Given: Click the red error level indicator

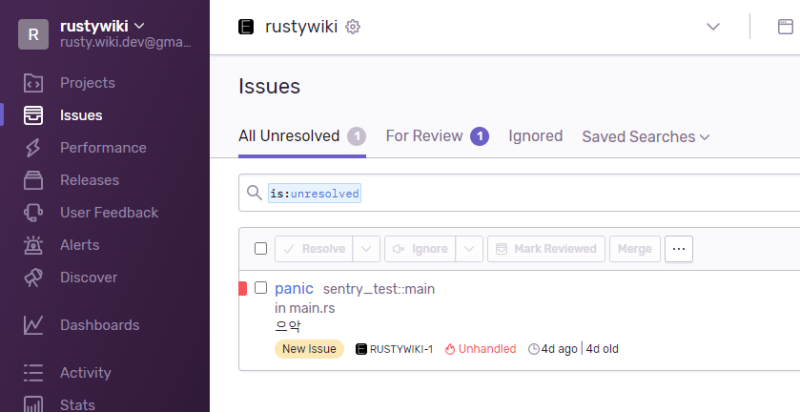Looking at the screenshot, I should click(x=243, y=289).
